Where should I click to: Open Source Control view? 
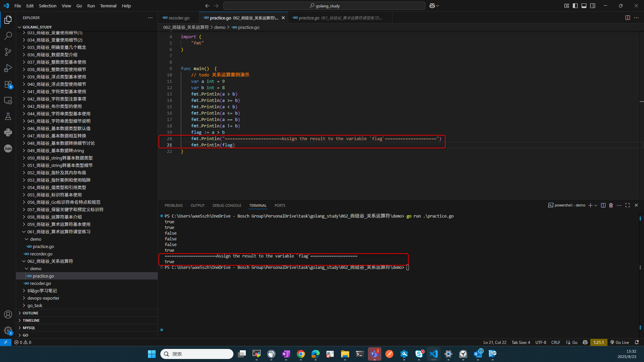(x=8, y=52)
